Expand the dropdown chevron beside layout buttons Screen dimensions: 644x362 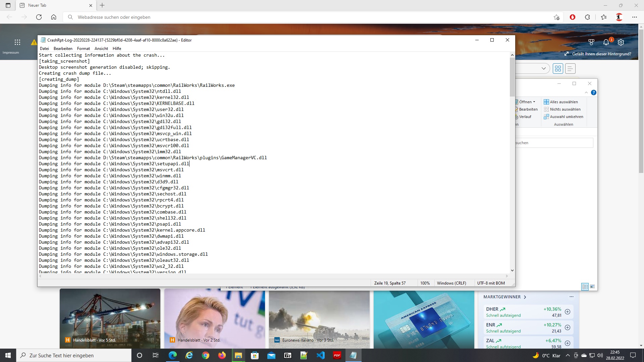tap(543, 69)
